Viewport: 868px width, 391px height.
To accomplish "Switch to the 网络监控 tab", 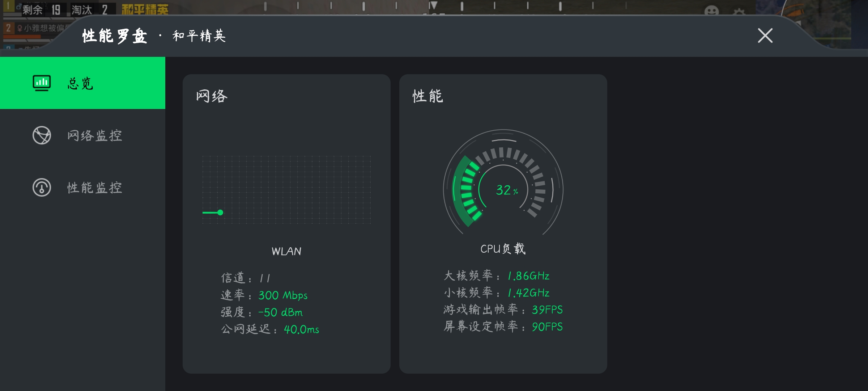I will click(x=95, y=136).
